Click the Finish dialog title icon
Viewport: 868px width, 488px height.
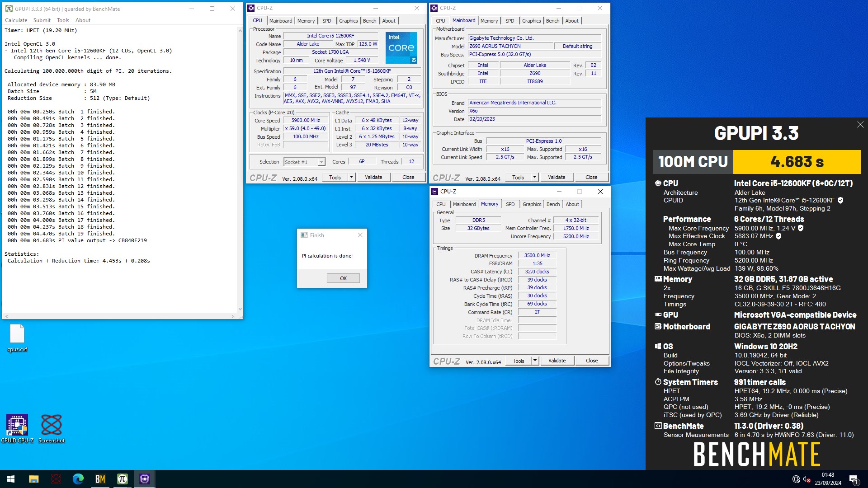pyautogui.click(x=304, y=235)
